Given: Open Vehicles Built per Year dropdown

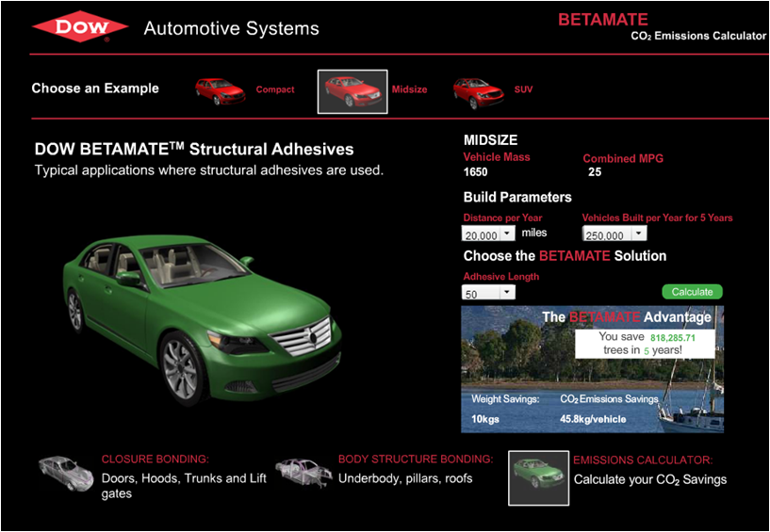Looking at the screenshot, I should pyautogui.click(x=638, y=234).
